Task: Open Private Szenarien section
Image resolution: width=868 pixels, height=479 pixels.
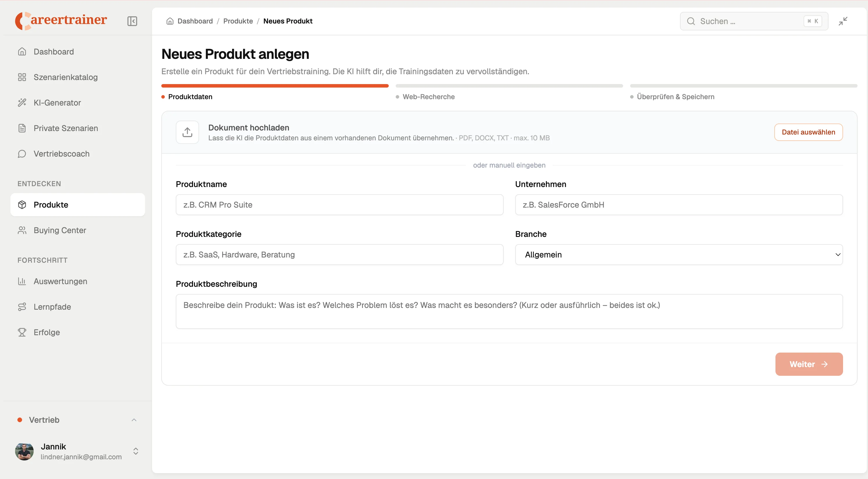Action: pos(77,128)
